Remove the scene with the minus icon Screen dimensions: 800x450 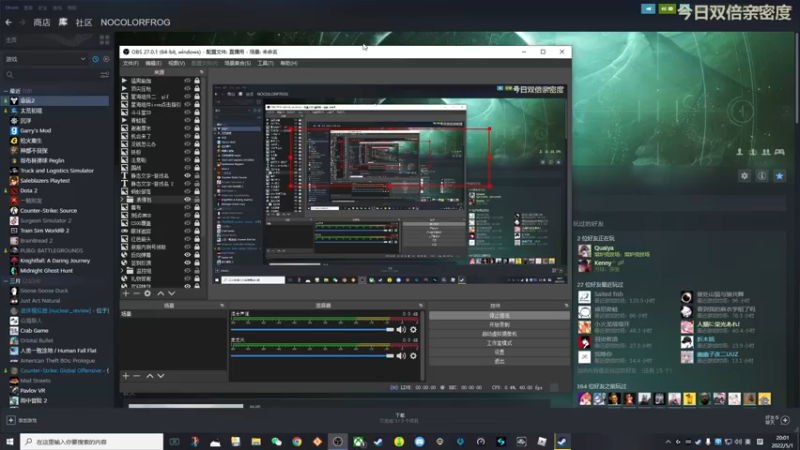point(136,376)
